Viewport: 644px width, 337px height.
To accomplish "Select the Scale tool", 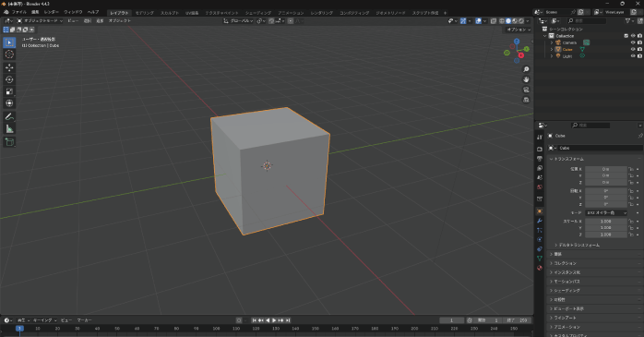I will [9, 91].
